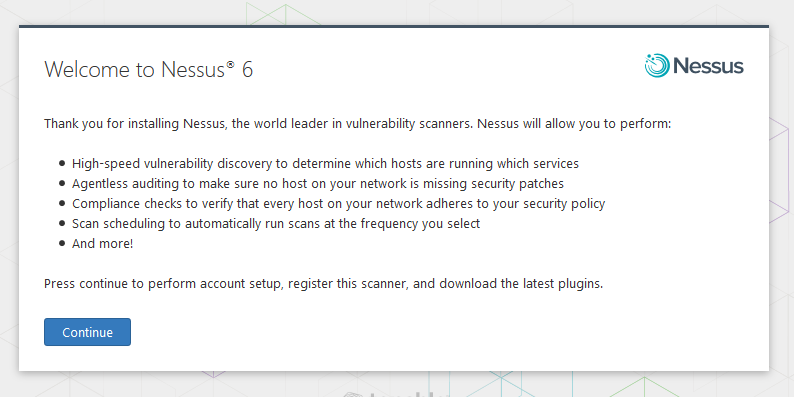The width and height of the screenshot is (794, 397).
Task: Click the bullet dot before Compliance checks
Action: (62, 204)
